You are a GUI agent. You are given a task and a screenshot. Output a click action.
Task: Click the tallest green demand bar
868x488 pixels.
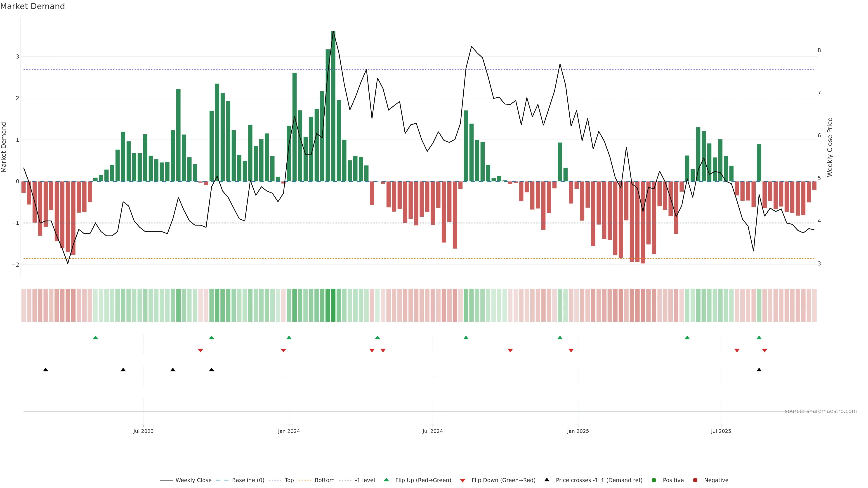click(333, 108)
